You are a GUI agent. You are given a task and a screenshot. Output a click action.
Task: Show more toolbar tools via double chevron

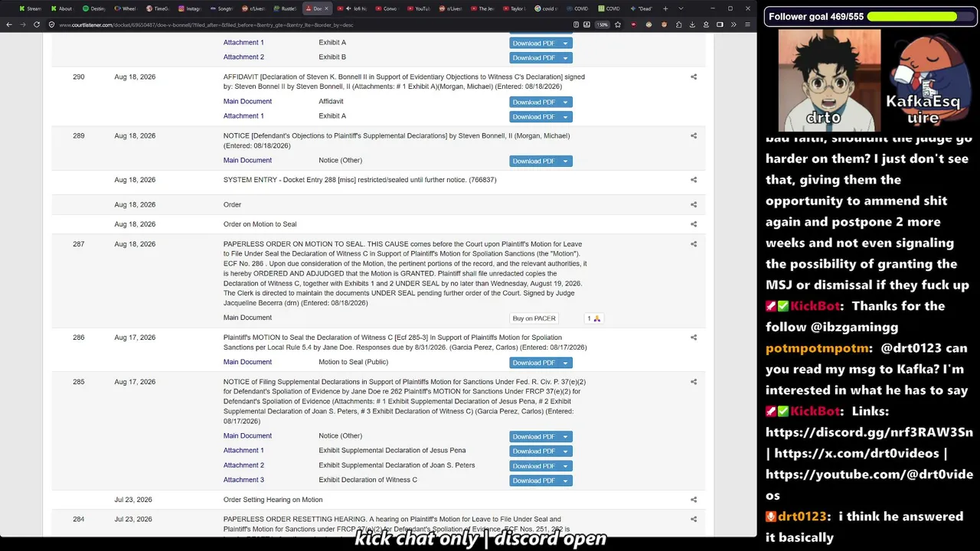coord(733,24)
